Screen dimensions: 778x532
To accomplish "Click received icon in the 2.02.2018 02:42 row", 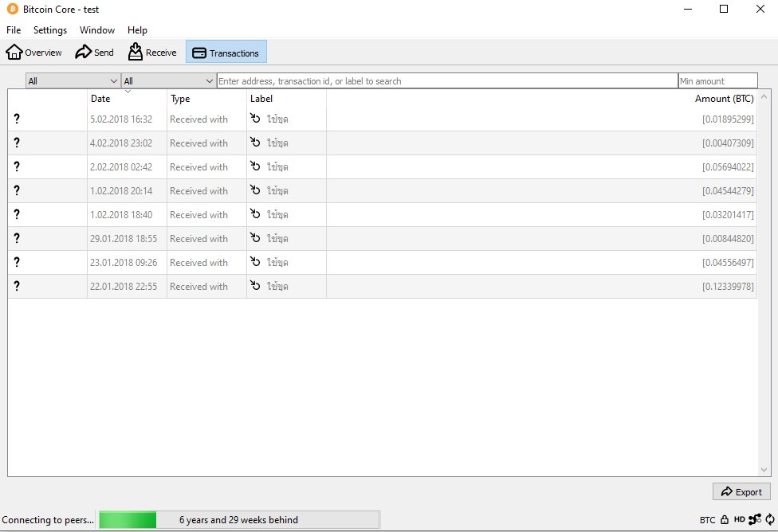I will point(255,166).
